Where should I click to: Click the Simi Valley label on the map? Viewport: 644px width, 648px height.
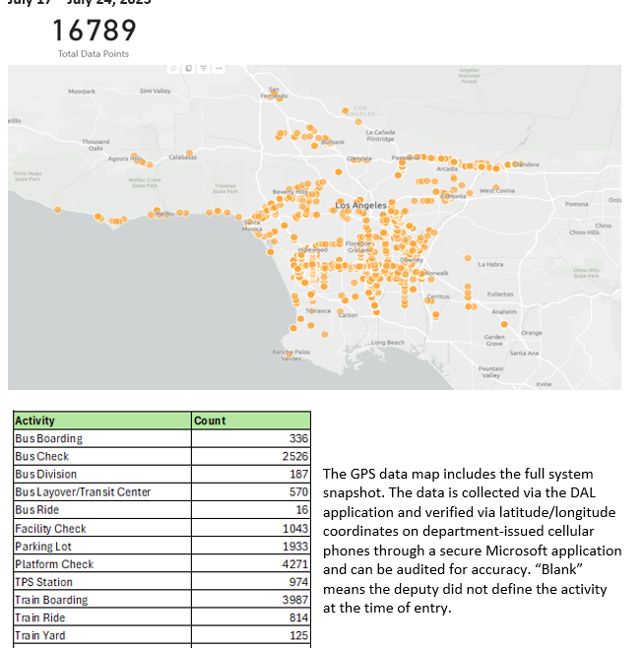click(156, 91)
